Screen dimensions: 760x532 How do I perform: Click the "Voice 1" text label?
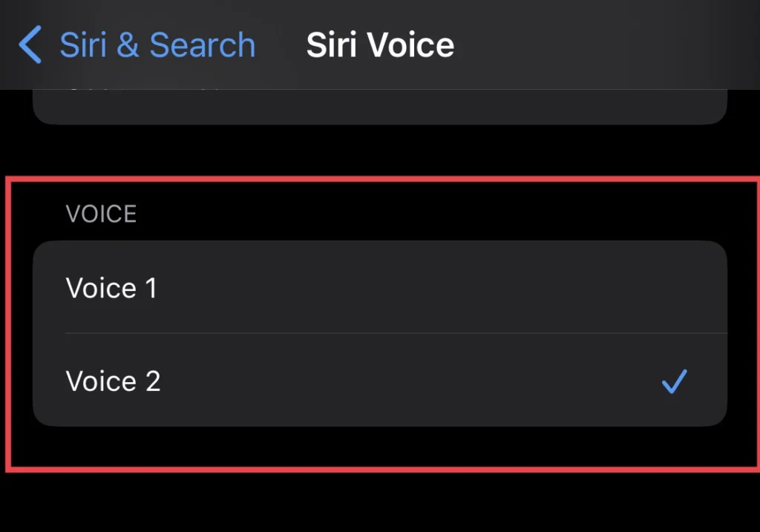(111, 288)
